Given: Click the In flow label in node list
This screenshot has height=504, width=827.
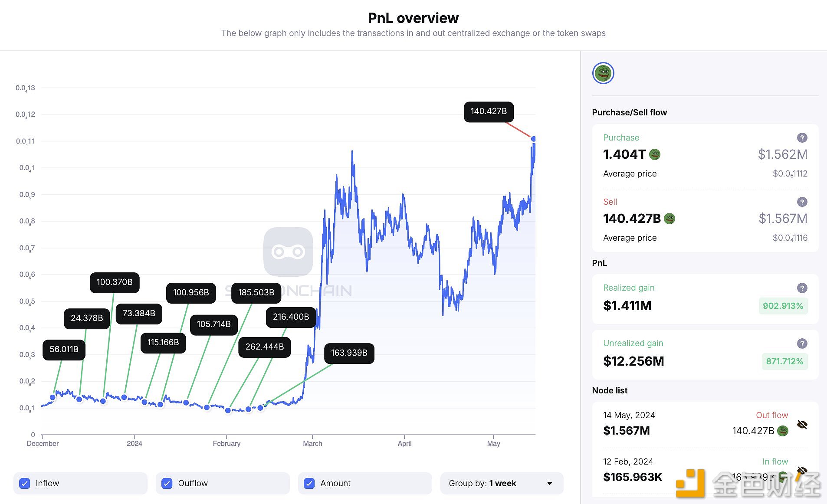Looking at the screenshot, I should [x=775, y=462].
